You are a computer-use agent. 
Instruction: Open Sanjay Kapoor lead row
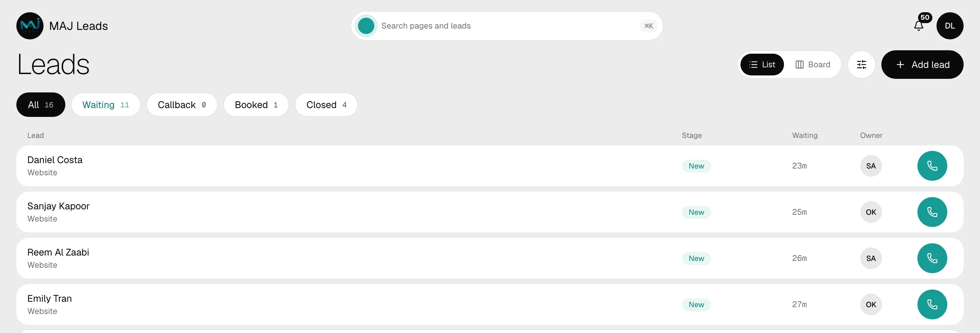coord(490,212)
